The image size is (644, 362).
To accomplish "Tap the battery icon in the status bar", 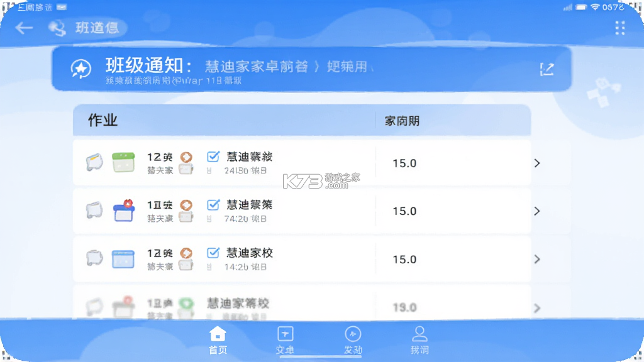I will pyautogui.click(x=580, y=7).
